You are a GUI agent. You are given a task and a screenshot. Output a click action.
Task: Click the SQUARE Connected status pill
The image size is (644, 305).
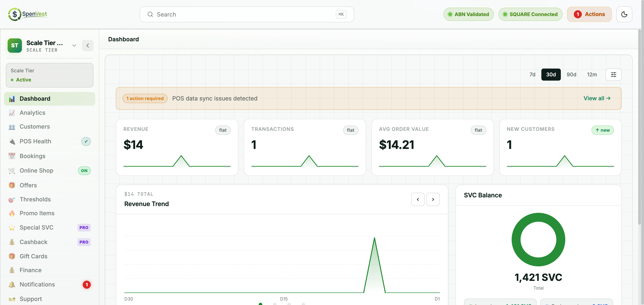(x=530, y=14)
